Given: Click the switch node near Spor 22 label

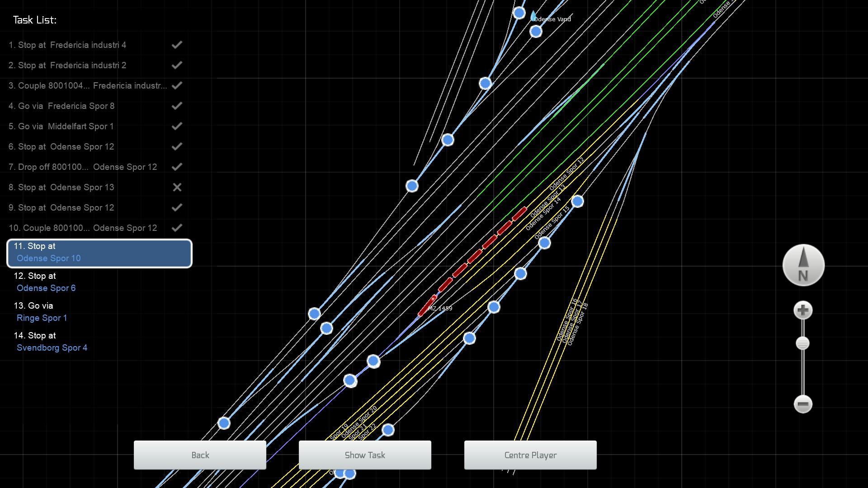Looking at the screenshot, I should tap(388, 430).
